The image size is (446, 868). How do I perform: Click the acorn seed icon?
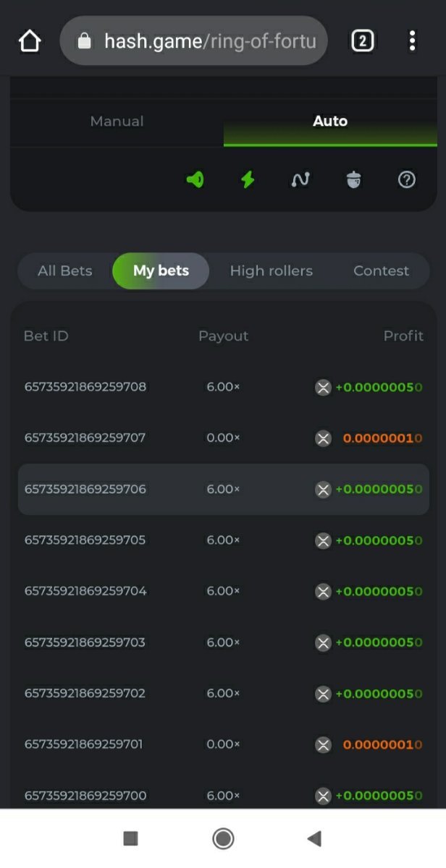pos(353,179)
